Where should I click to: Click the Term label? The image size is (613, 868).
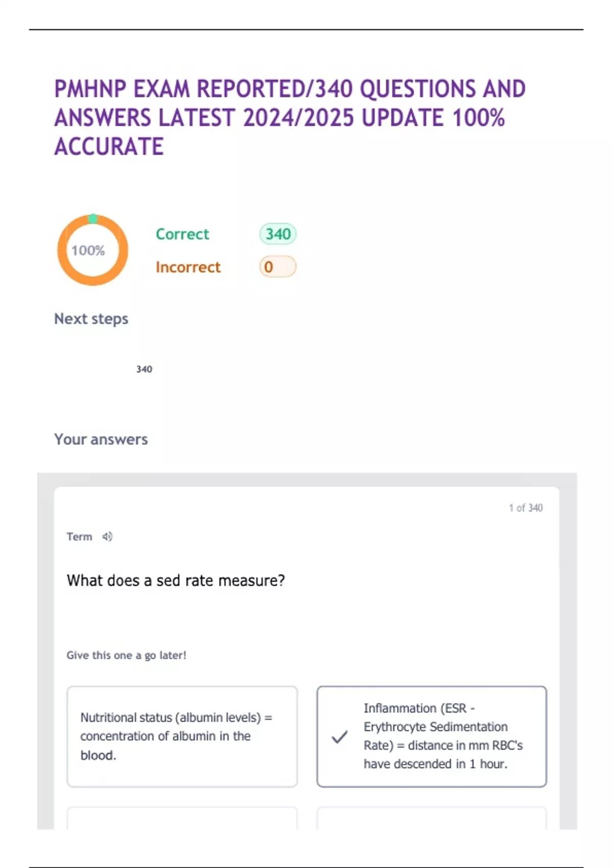(79, 537)
